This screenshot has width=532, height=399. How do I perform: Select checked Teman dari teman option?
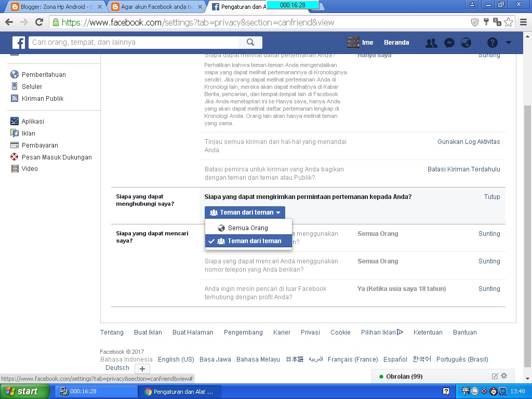[248, 241]
